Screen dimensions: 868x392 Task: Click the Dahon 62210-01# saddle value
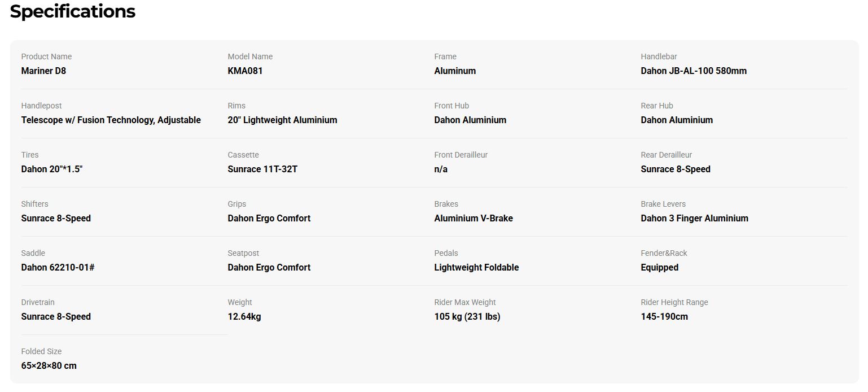58,268
